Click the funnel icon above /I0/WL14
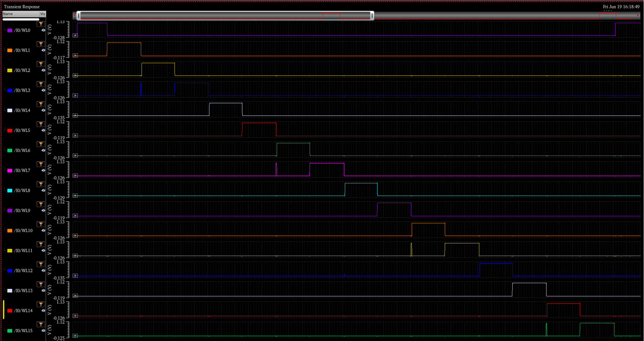This screenshot has width=644, height=341. tap(41, 304)
